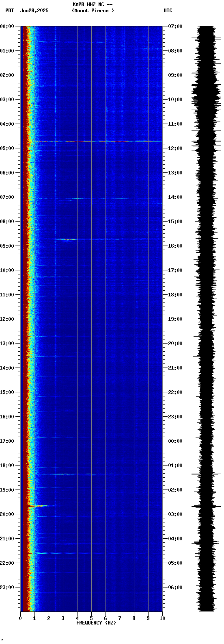224x644 pixels.
Task: Click UTC time label '04:00'
Action: pos(175,539)
